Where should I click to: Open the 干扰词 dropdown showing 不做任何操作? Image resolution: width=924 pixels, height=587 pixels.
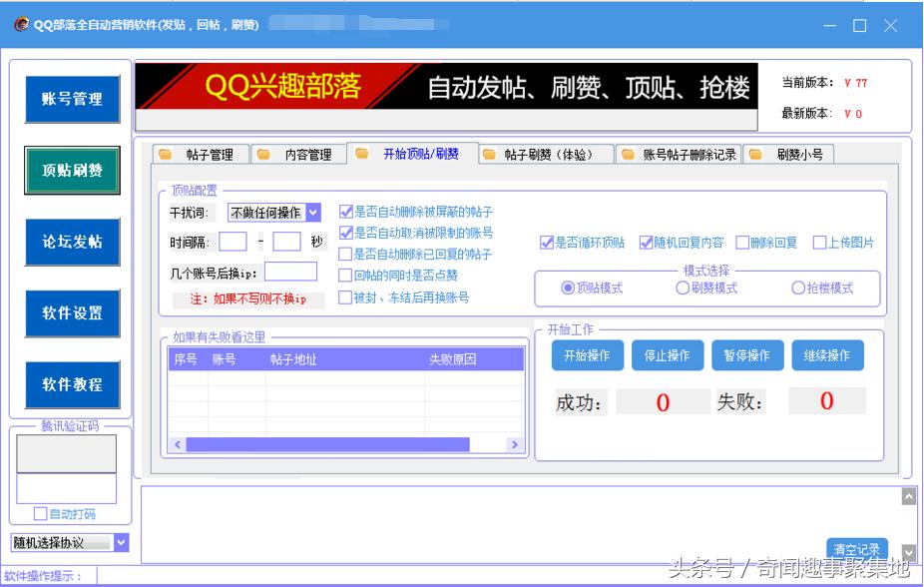tap(312, 213)
